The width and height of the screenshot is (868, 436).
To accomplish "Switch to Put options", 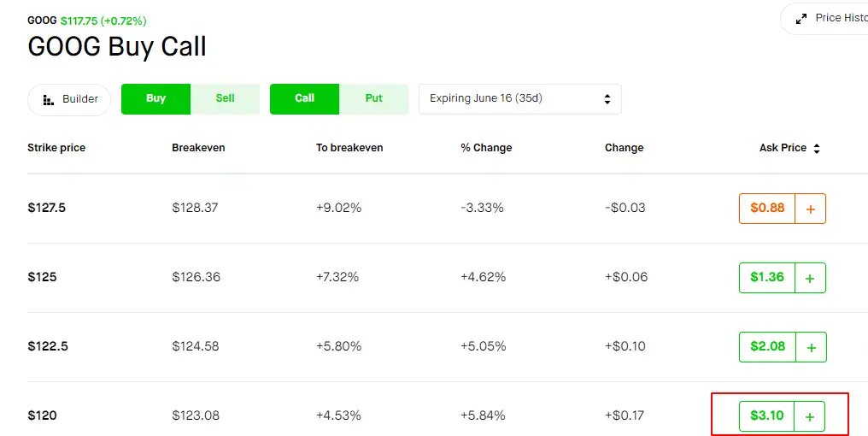I will click(x=373, y=98).
